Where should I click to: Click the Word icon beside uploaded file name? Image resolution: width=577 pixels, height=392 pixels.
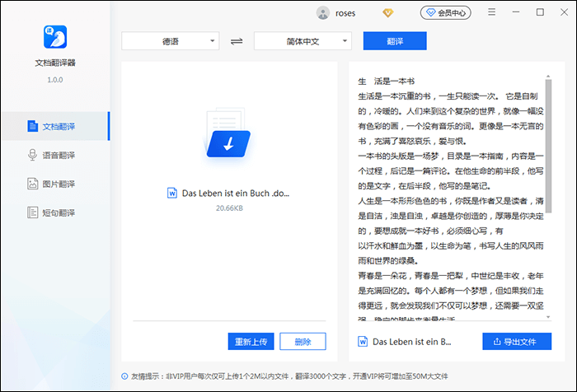pyautogui.click(x=171, y=193)
